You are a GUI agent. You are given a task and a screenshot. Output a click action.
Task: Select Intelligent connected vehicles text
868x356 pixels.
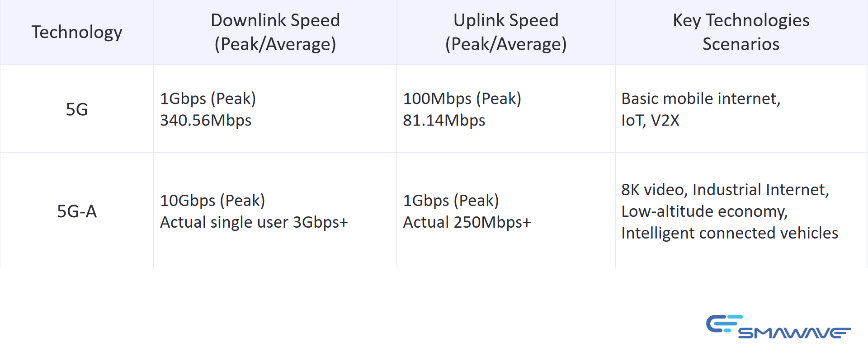click(730, 233)
